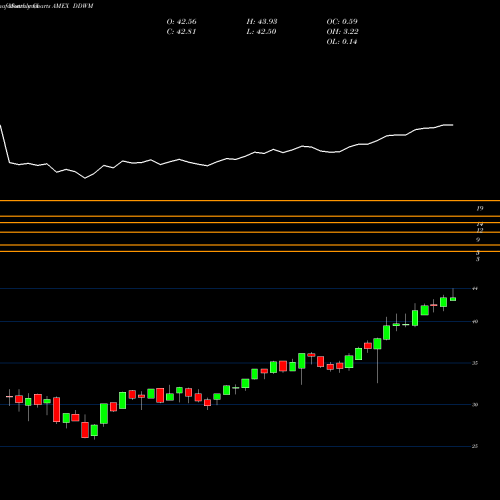This screenshot has height=500, width=500.
Task: Click the 40 price axis label
Action: pyautogui.click(x=475, y=322)
